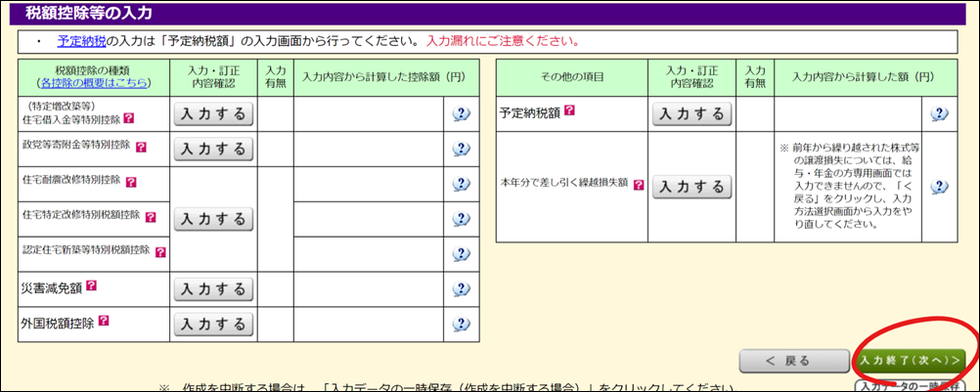The image size is (980, 392).
Task: Open help bubble for 住宅特定改修特別税額控除 row
Action: (461, 218)
